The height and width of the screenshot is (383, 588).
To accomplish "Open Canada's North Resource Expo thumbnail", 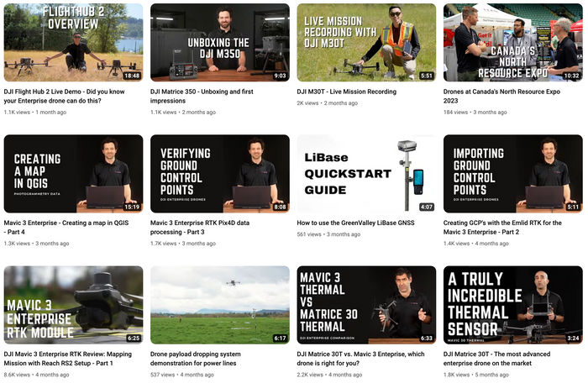I will click(513, 42).
